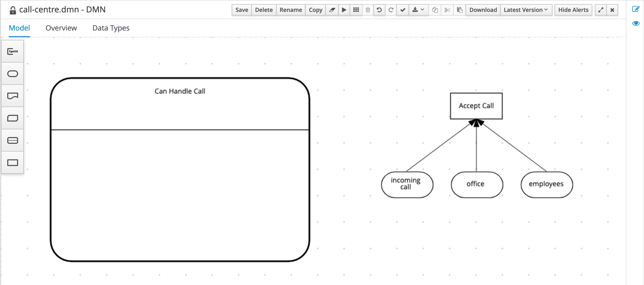
Task: Click the undo arrow icon
Action: [379, 10]
